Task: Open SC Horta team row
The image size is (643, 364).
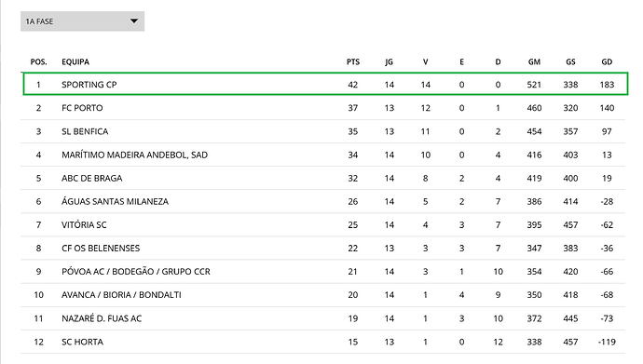Action: (x=323, y=342)
